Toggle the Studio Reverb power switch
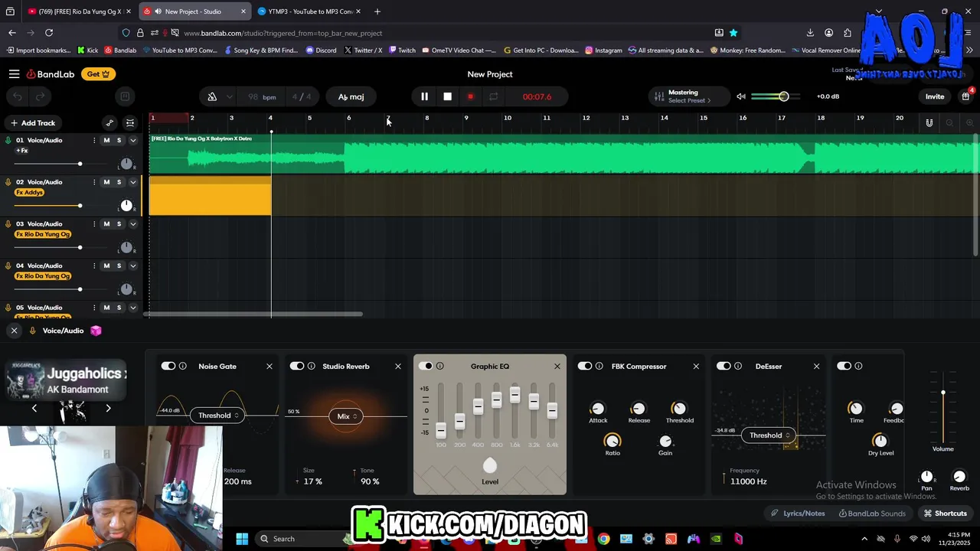Viewport: 980px width, 551px height. coord(297,366)
